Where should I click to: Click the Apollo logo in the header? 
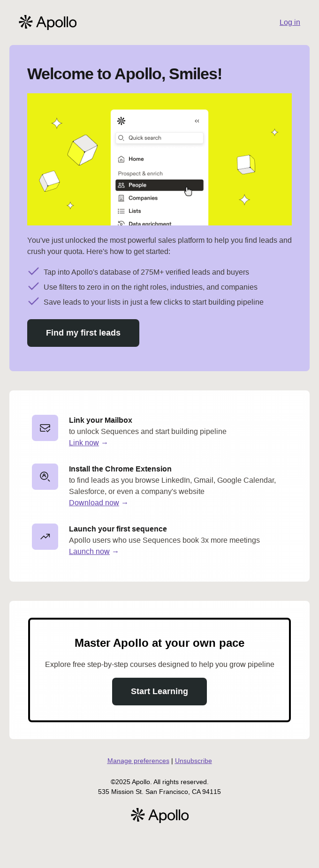click(48, 22)
